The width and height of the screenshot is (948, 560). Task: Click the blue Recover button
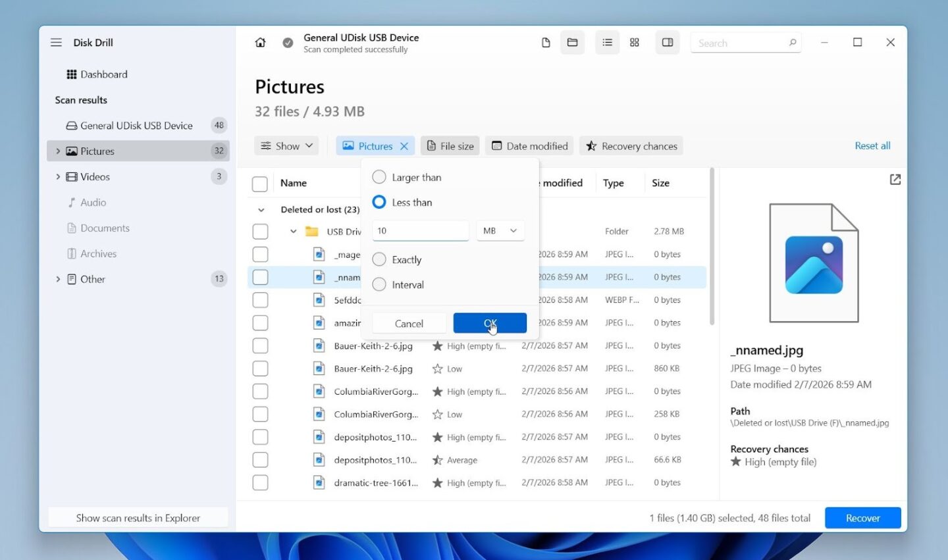[862, 518]
